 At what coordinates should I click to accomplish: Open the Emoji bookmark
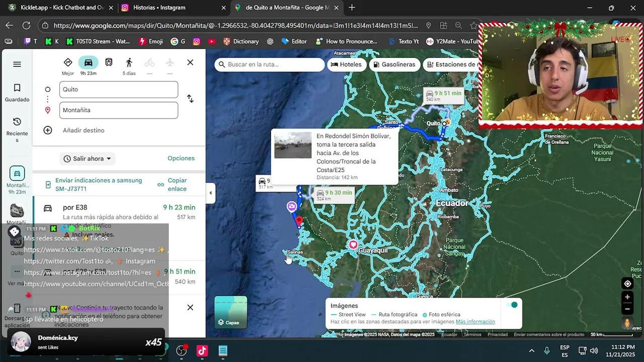coord(151,41)
